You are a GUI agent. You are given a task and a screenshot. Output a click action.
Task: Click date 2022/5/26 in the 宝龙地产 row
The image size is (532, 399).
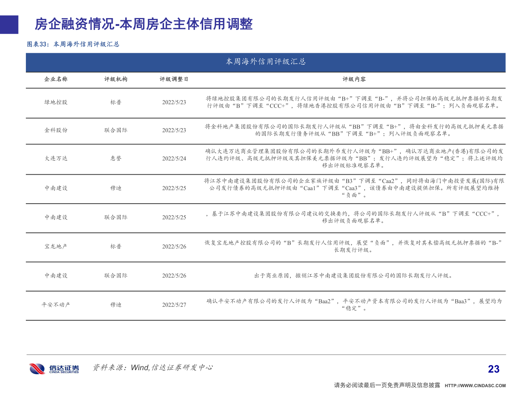[x=174, y=246]
